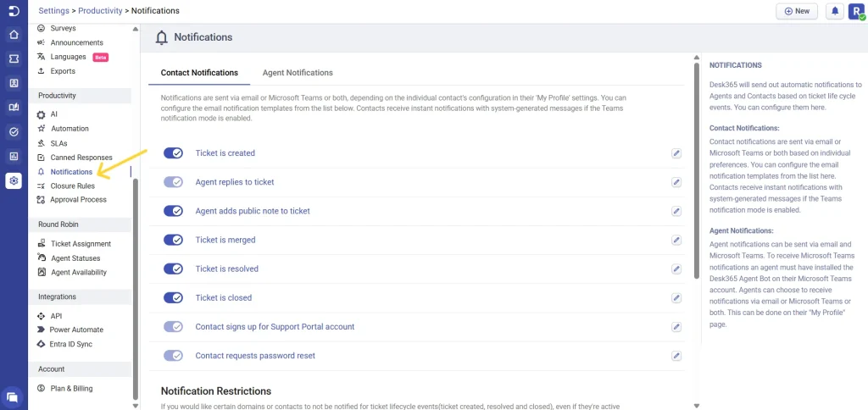Click the Approval Process icon

[x=41, y=199]
